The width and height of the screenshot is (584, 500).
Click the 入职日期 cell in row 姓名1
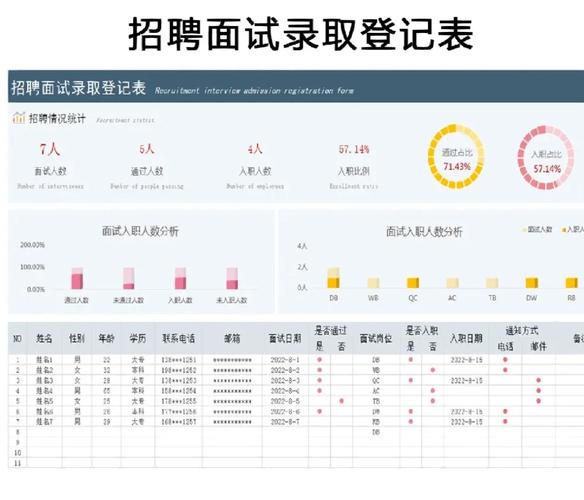pos(466,360)
